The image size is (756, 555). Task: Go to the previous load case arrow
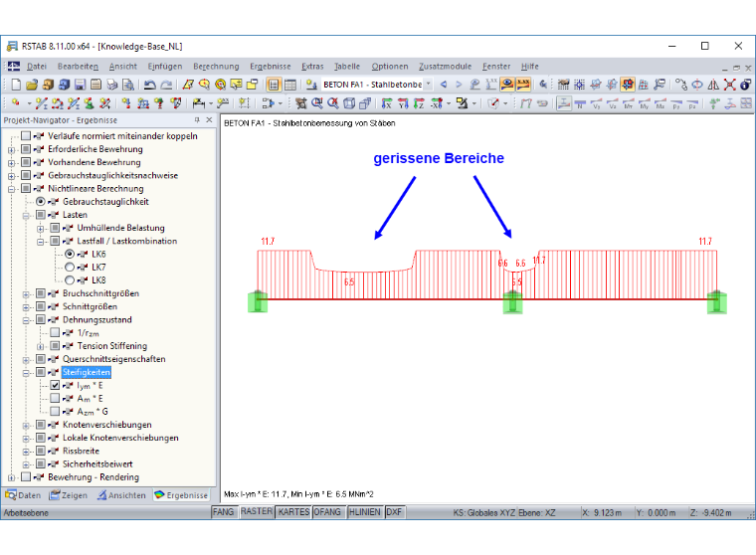tap(443, 85)
